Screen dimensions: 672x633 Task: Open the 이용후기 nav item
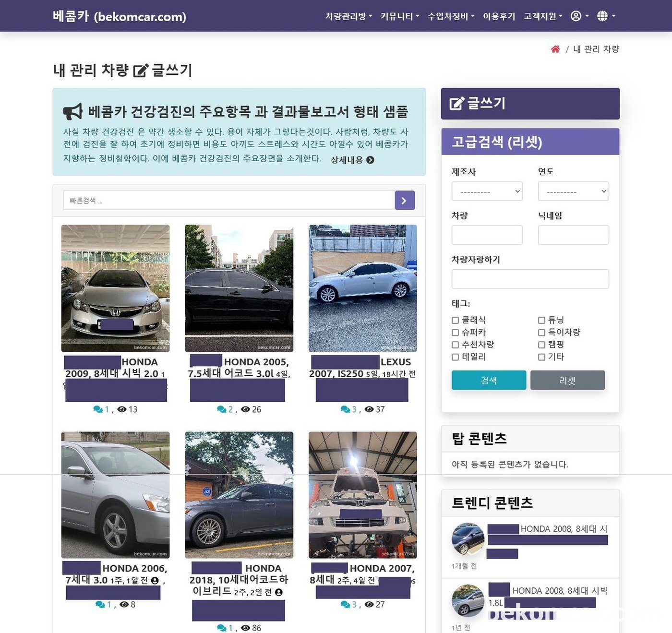click(499, 16)
